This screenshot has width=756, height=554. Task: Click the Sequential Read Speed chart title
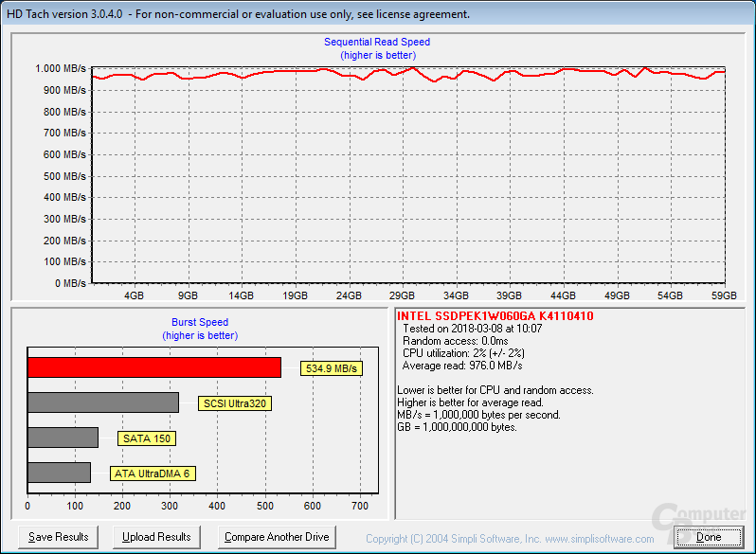tap(377, 42)
